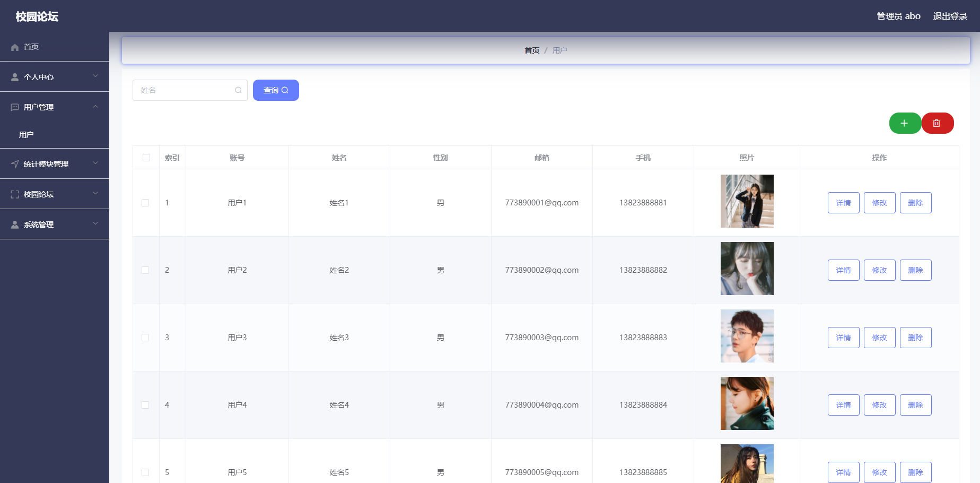The width and height of the screenshot is (980, 483).
Task: Click 修改 button for 用户5
Action: click(880, 472)
